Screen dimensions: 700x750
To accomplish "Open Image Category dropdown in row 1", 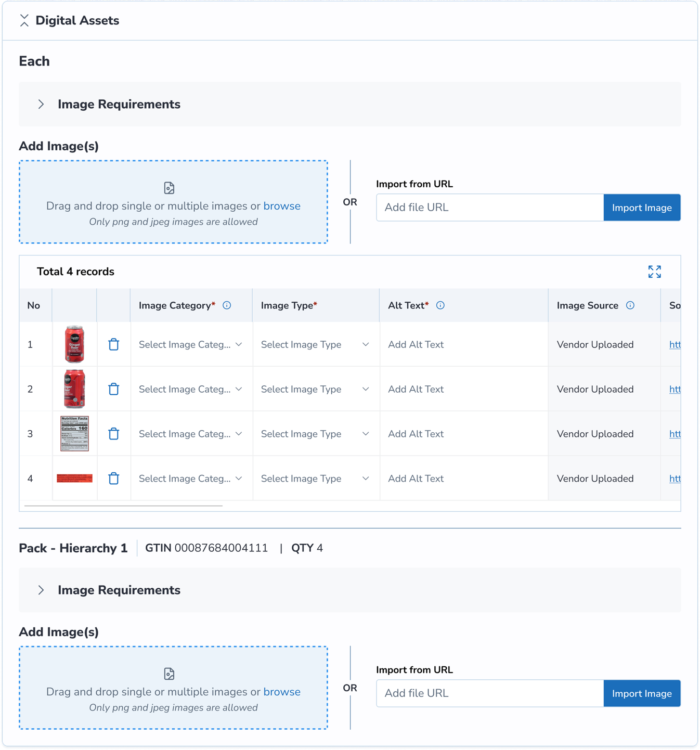I will point(191,344).
